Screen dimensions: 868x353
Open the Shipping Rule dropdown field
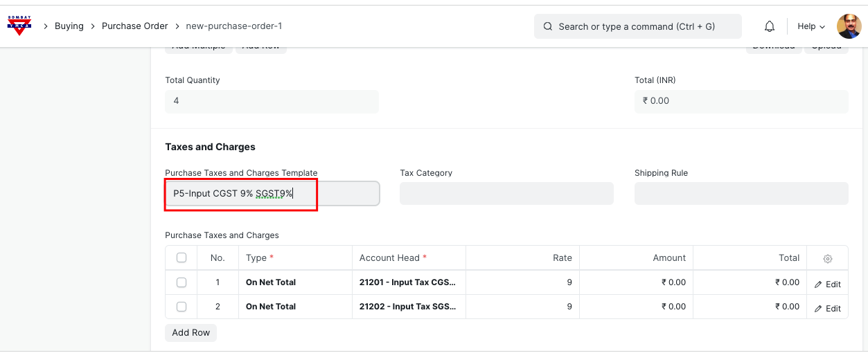pyautogui.click(x=741, y=194)
